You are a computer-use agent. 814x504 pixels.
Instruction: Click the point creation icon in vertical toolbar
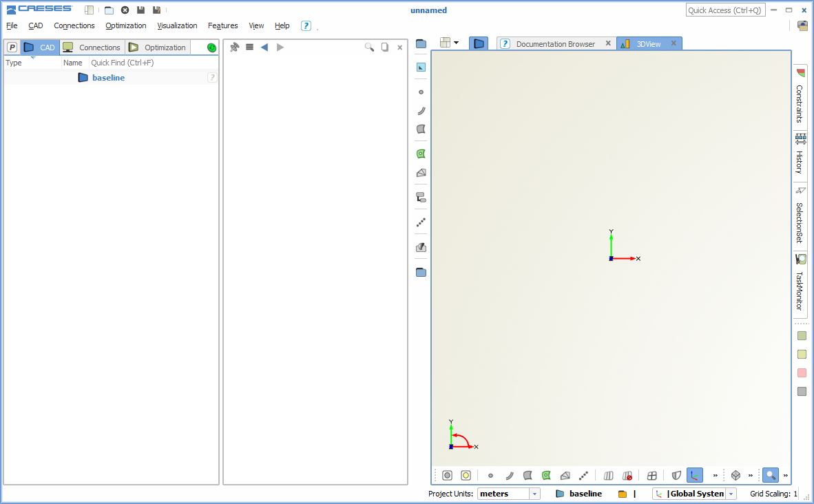tap(421, 92)
